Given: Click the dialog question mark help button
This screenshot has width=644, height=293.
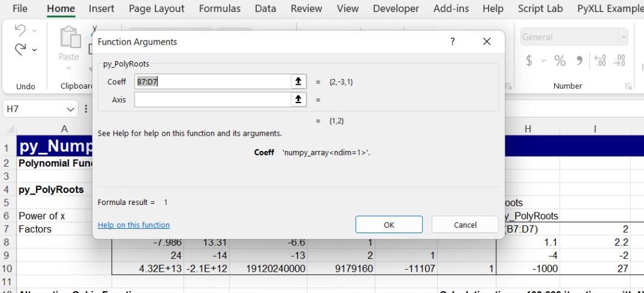Looking at the screenshot, I should pyautogui.click(x=452, y=41).
